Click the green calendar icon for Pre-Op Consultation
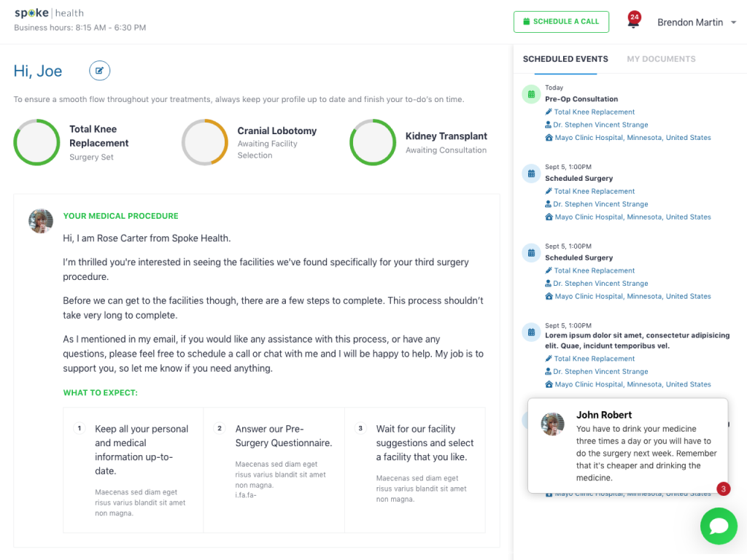Screen dimensions: 747x560 530,94
